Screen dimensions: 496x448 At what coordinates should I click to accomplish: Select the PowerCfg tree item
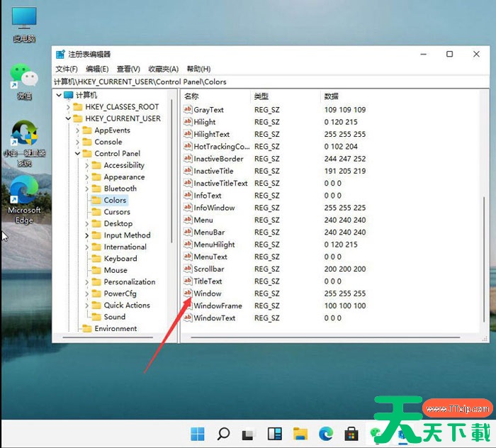pyautogui.click(x=120, y=293)
